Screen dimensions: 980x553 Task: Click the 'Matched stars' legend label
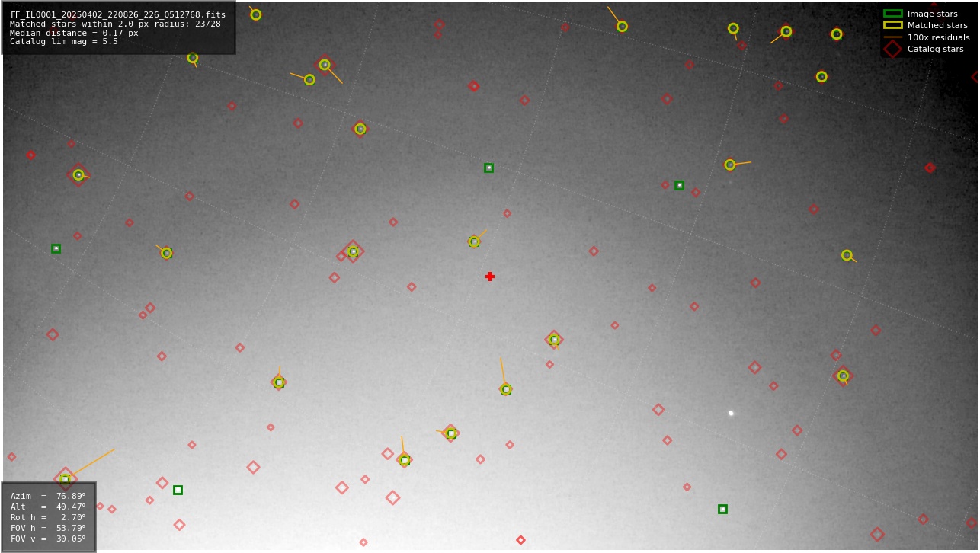tap(937, 25)
